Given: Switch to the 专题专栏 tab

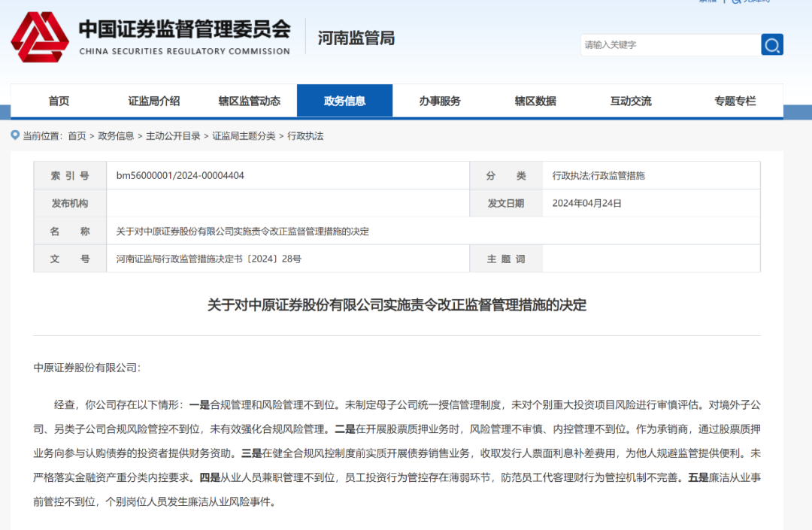Looking at the screenshot, I should coord(735,101).
